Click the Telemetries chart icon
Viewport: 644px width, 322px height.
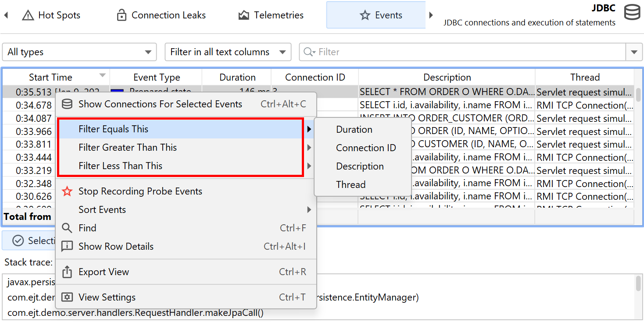(244, 15)
